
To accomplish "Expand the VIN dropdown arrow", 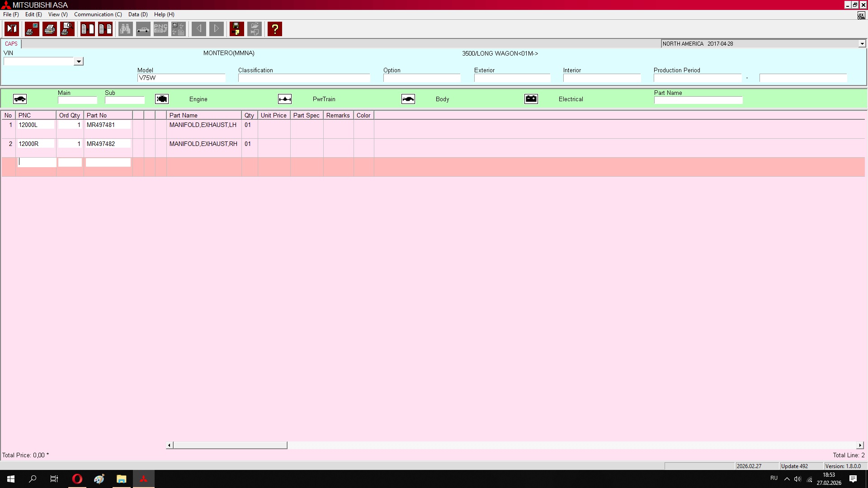I will coord(79,61).
